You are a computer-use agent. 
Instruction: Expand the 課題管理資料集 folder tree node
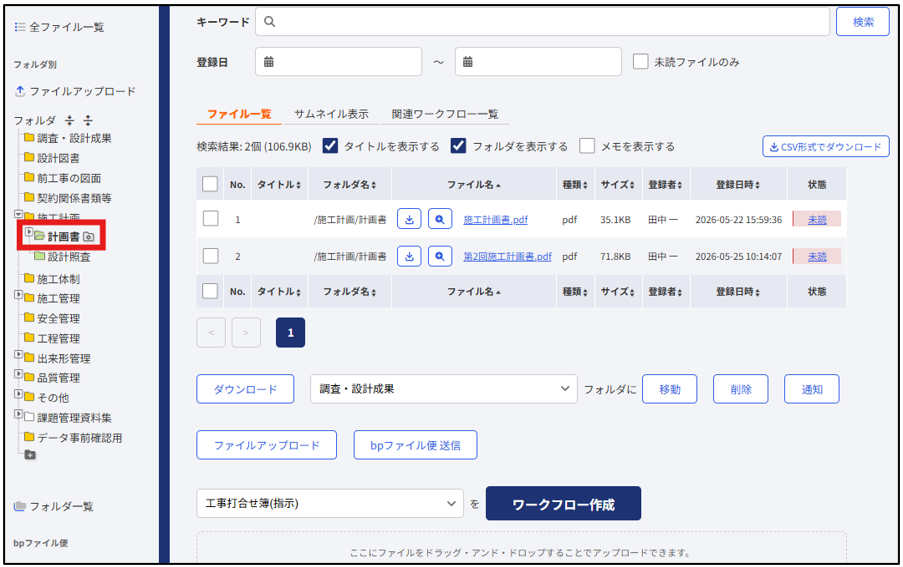pos(18,414)
